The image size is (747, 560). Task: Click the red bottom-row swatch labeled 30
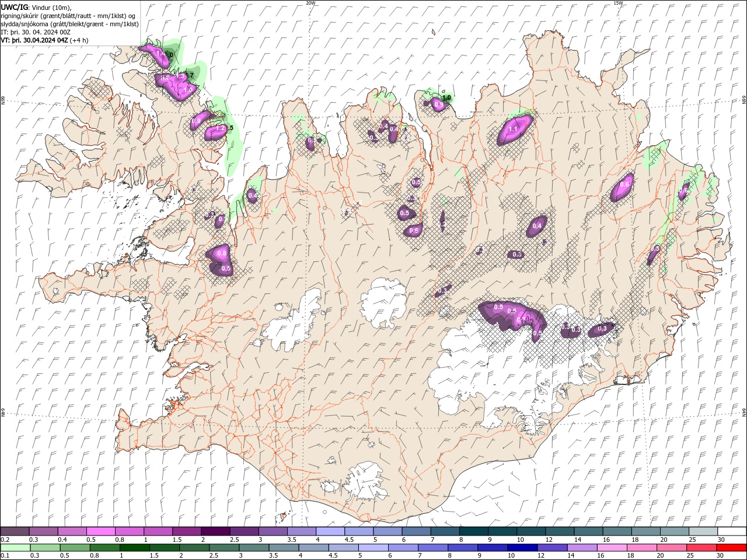point(731,548)
